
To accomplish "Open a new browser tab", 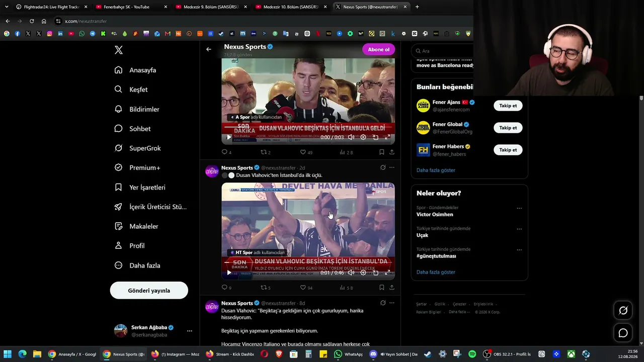I will (417, 7).
